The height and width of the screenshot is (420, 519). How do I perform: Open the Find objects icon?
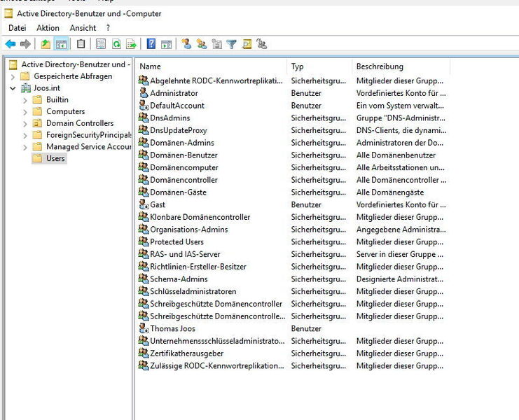tap(247, 44)
